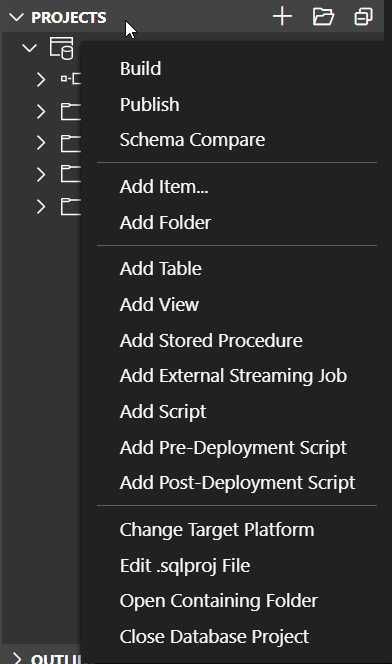Click the PROJECTS section header title
Image resolution: width=392 pixels, height=664 pixels.
pos(69,17)
